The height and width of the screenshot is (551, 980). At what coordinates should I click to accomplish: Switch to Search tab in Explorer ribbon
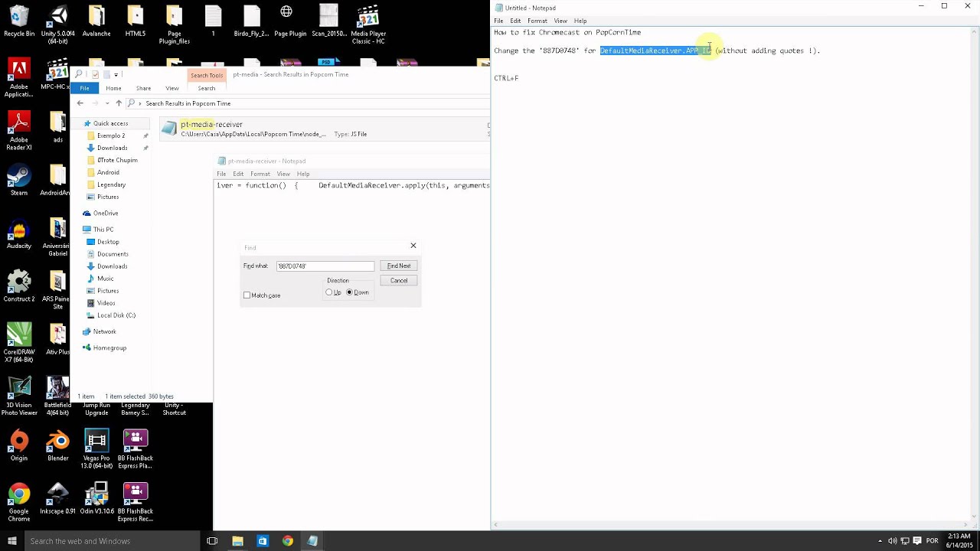(x=207, y=88)
